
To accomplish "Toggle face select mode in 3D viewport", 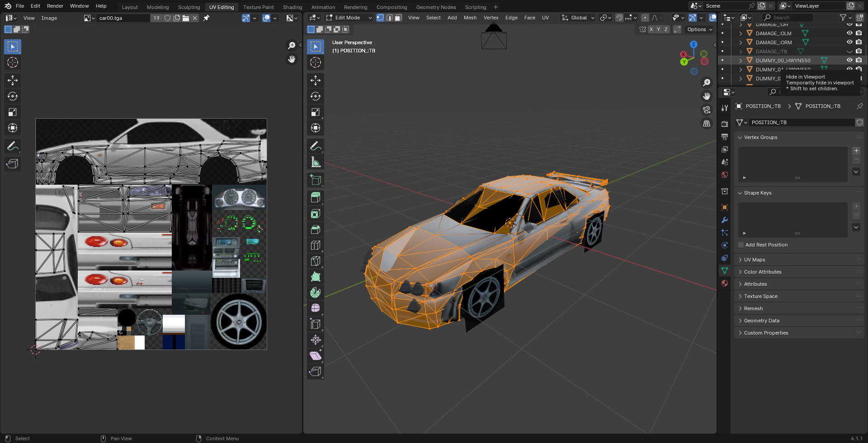I will 398,18.
